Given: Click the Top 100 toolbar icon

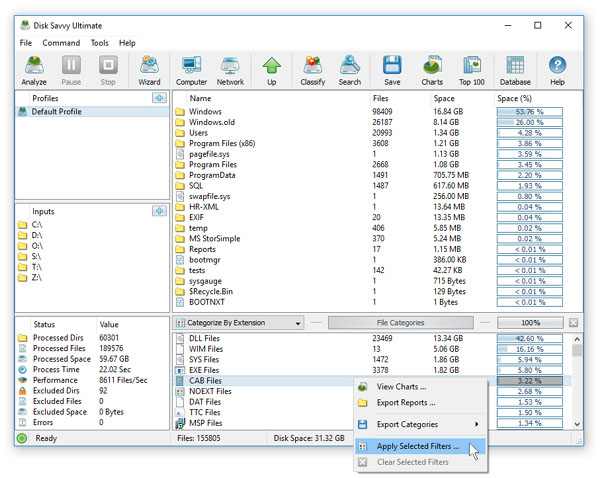Looking at the screenshot, I should point(472,69).
